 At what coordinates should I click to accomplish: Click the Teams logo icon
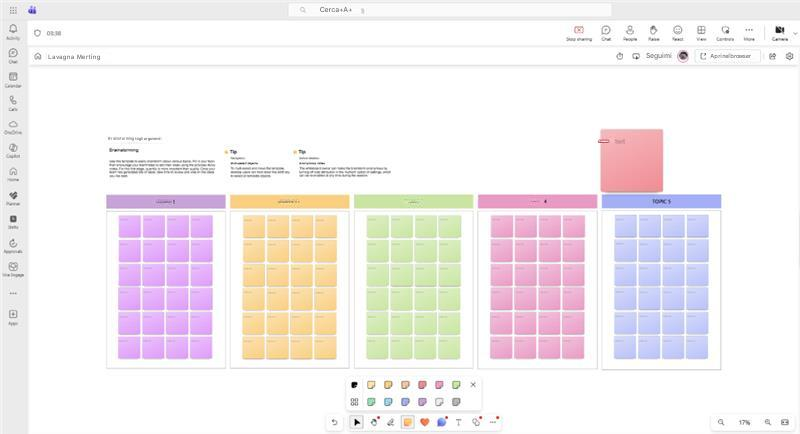click(32, 10)
